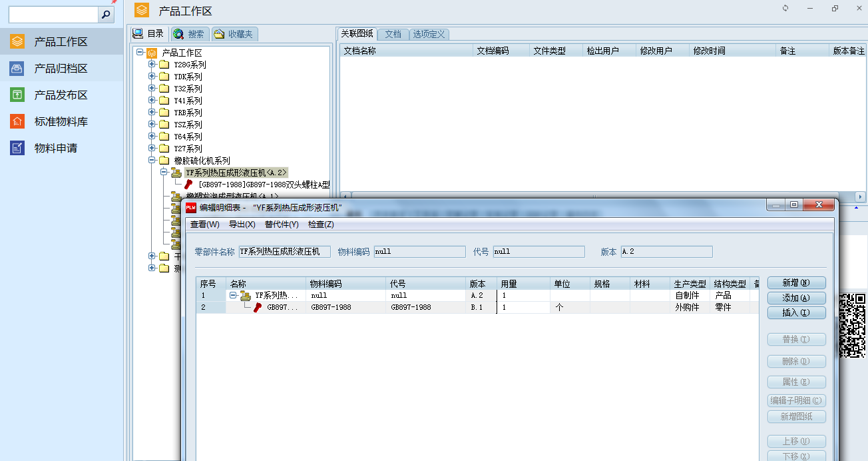
Task: Click the QR code image
Action: 851,326
